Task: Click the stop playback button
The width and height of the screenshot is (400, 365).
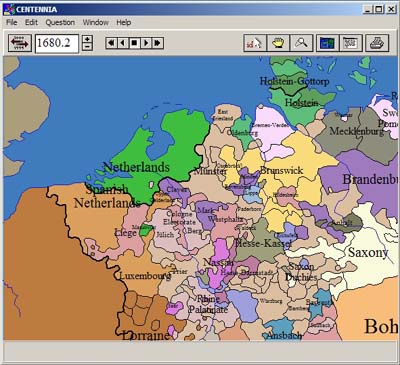Action: coord(134,43)
